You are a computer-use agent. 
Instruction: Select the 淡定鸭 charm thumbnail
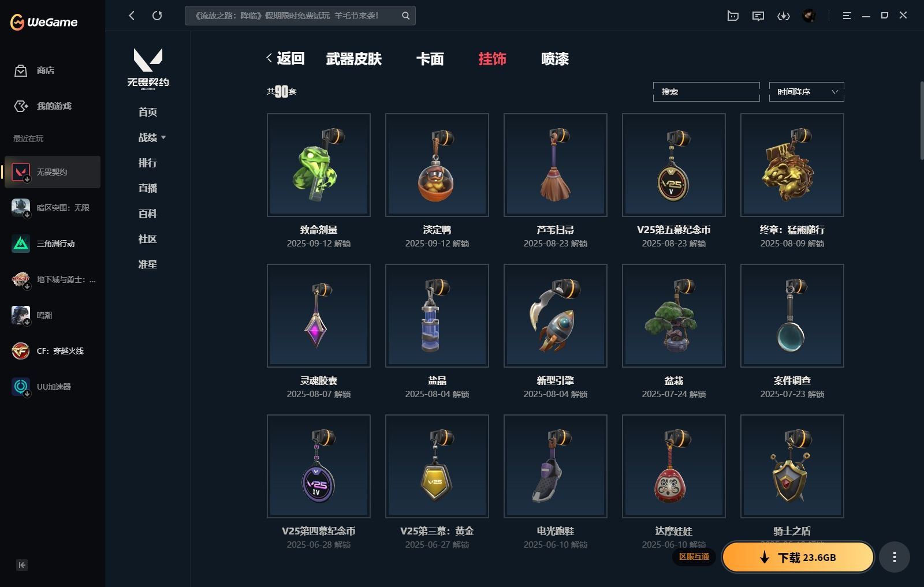(x=437, y=165)
